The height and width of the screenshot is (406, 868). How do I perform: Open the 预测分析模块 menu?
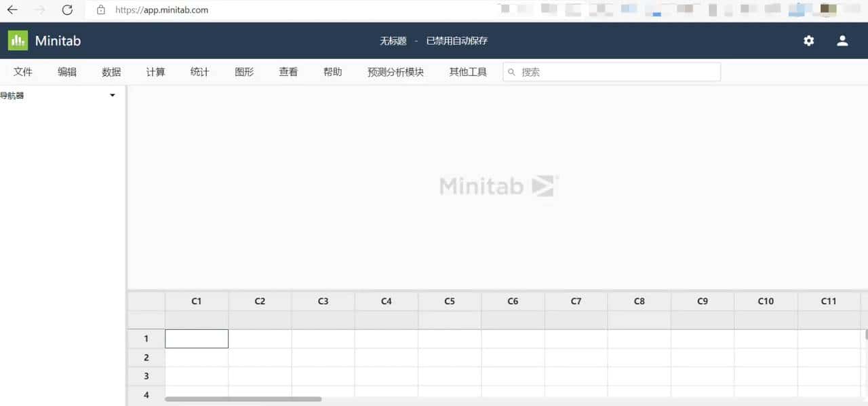coord(395,71)
